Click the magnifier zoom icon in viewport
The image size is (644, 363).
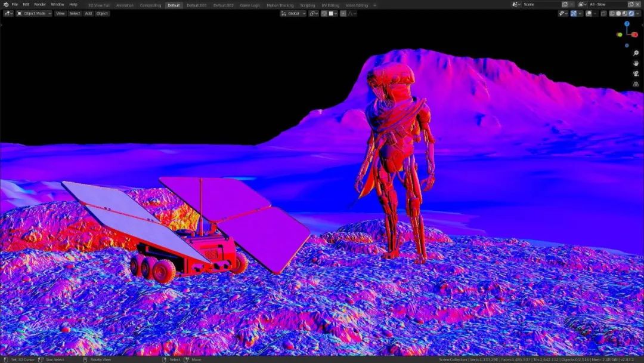pyautogui.click(x=636, y=53)
